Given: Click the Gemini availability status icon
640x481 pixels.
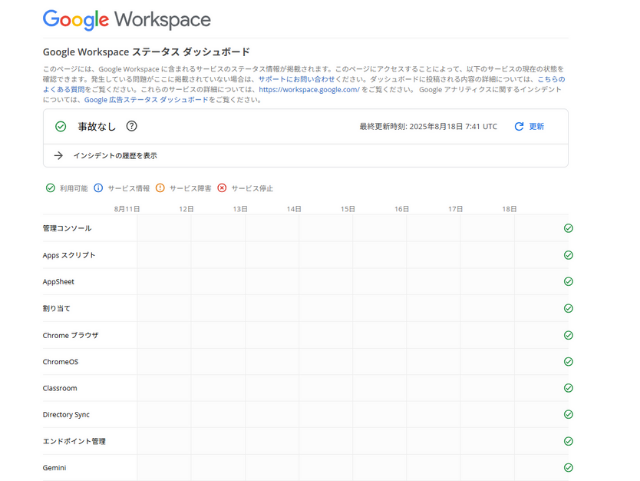Looking at the screenshot, I should (568, 467).
